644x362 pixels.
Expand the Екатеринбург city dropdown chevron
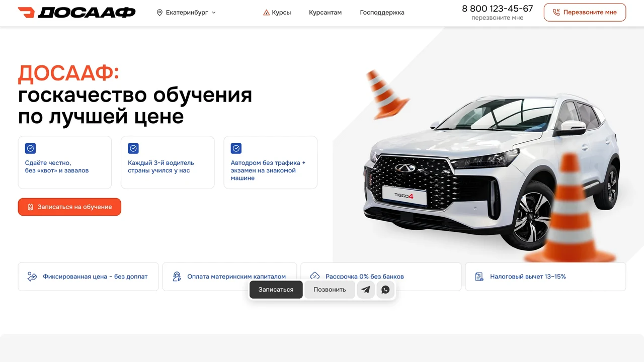[214, 13]
